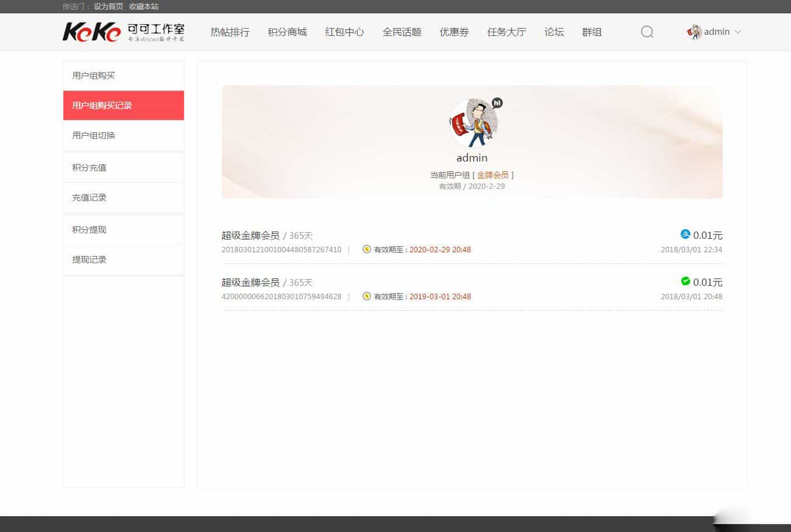Click the expiry date 2019-03-01 20:48
791x532 pixels.
440,297
